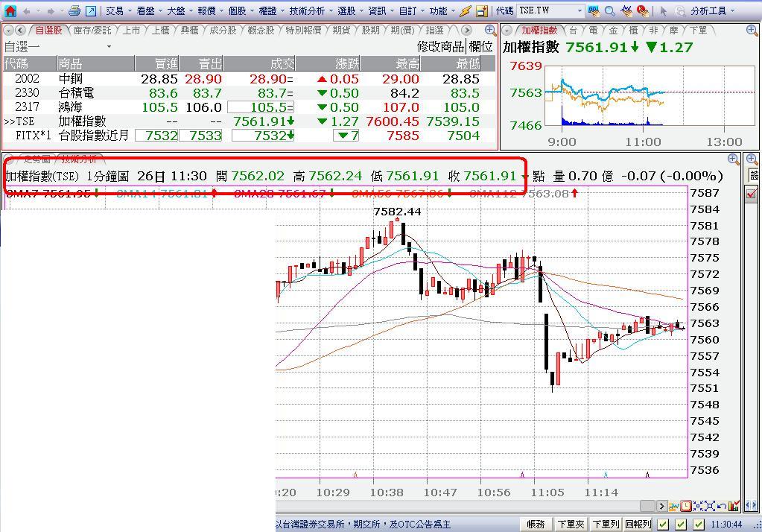Viewport: 762px width, 532px height.
Task: Go to the home page icon
Action: pos(10,10)
